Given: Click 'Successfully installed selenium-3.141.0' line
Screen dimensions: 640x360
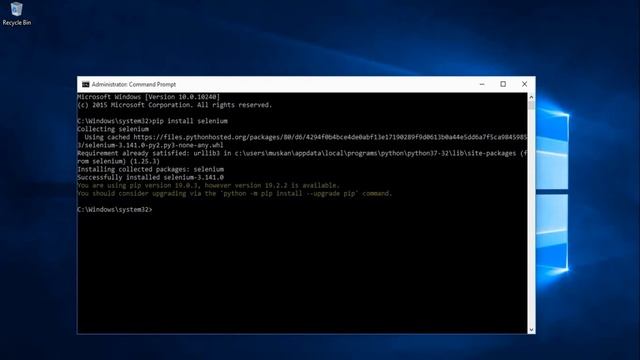Looking at the screenshot, I should tap(150, 177).
